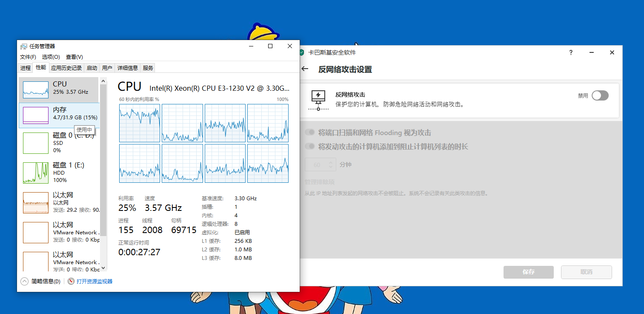
Task: Open 管理排除项 link
Action: tap(319, 182)
